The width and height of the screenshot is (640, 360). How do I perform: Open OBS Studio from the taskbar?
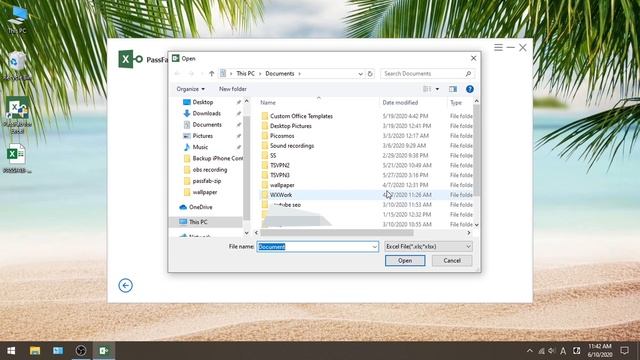(81, 351)
